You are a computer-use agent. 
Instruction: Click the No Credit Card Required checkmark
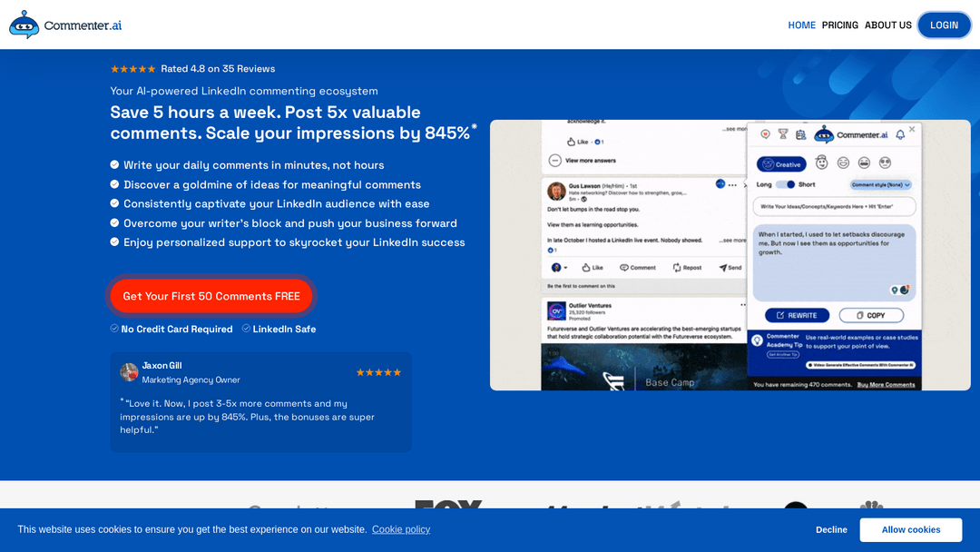tap(114, 328)
